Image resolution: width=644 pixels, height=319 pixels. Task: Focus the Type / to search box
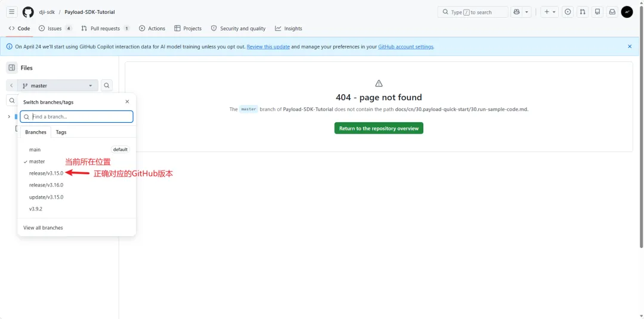(x=473, y=12)
